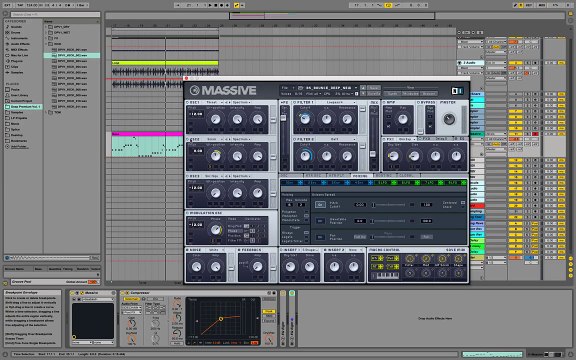Select the 8 LFO tab in Massive

point(456,182)
